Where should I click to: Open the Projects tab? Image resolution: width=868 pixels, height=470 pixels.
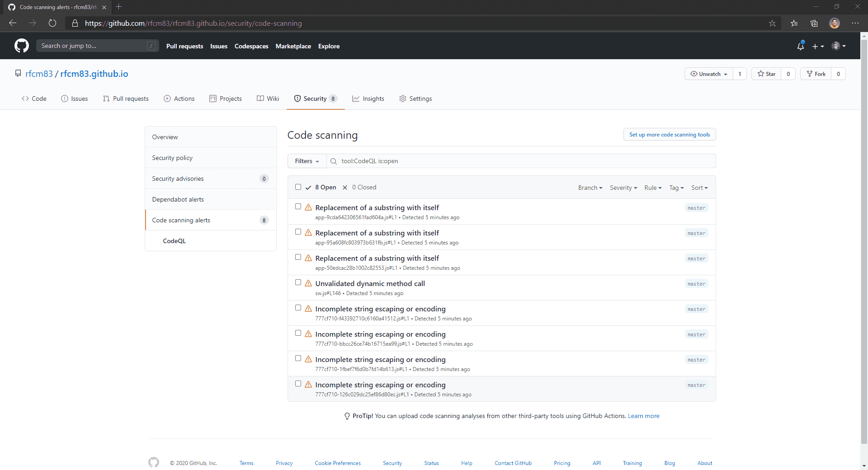(x=226, y=99)
